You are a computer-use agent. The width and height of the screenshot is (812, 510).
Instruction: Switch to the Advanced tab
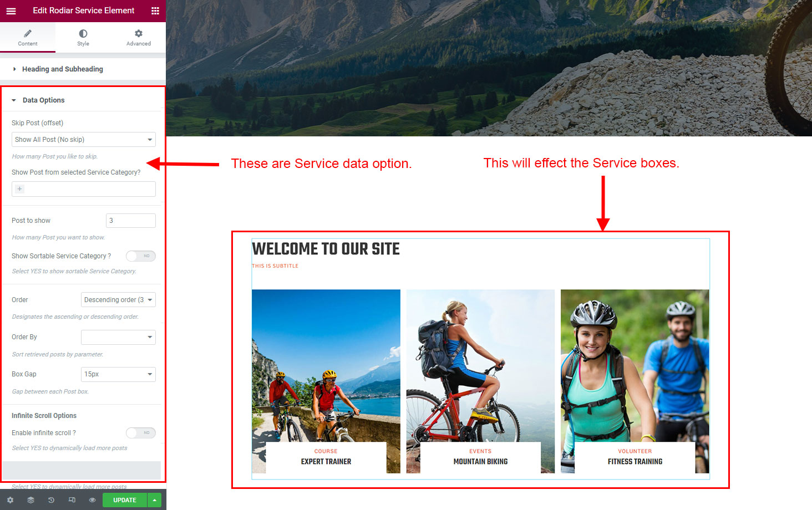coord(139,37)
